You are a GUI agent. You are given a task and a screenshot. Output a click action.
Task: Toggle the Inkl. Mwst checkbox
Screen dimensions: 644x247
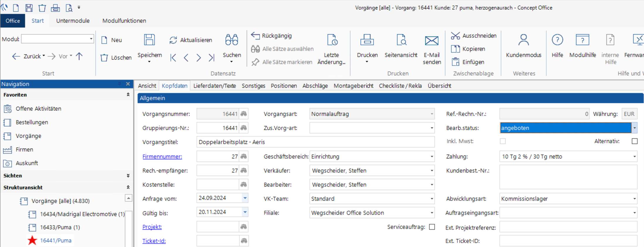(503, 141)
